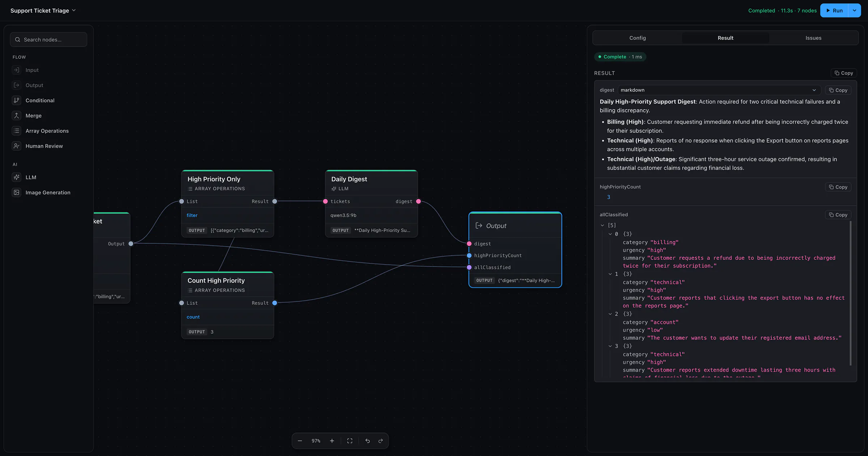Run the workflow

pyautogui.click(x=834, y=10)
